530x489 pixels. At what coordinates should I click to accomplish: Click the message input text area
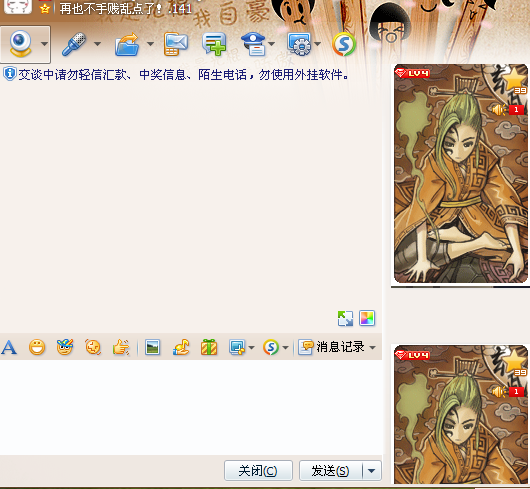pos(191,407)
